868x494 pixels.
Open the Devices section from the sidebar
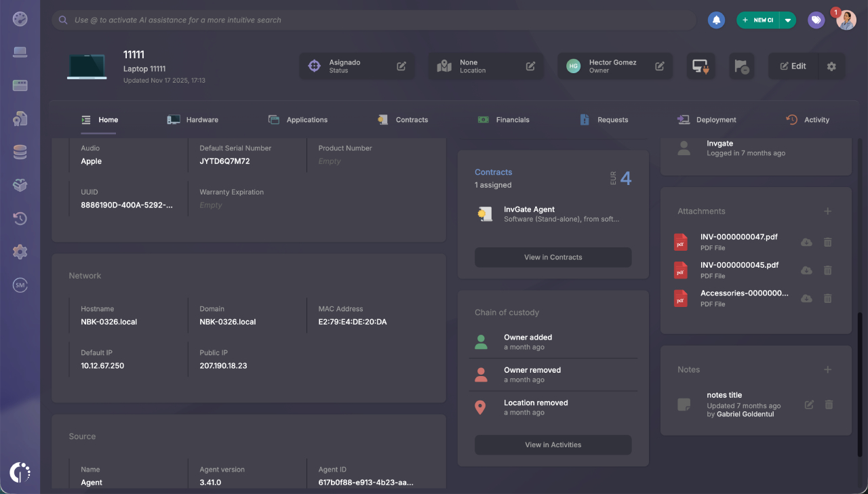tap(20, 52)
